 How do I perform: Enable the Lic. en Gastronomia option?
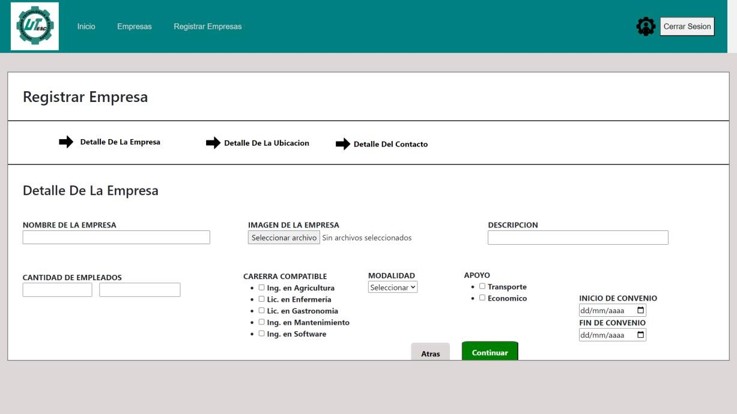(262, 311)
